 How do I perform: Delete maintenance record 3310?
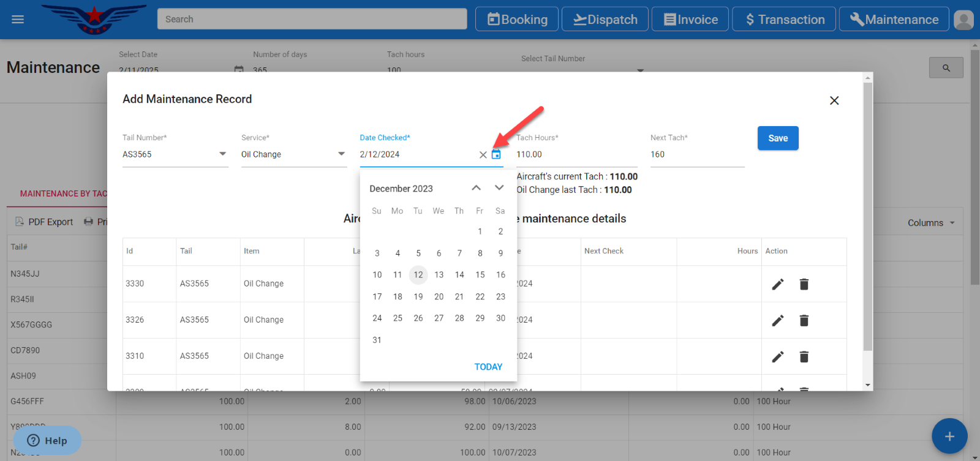804,356
